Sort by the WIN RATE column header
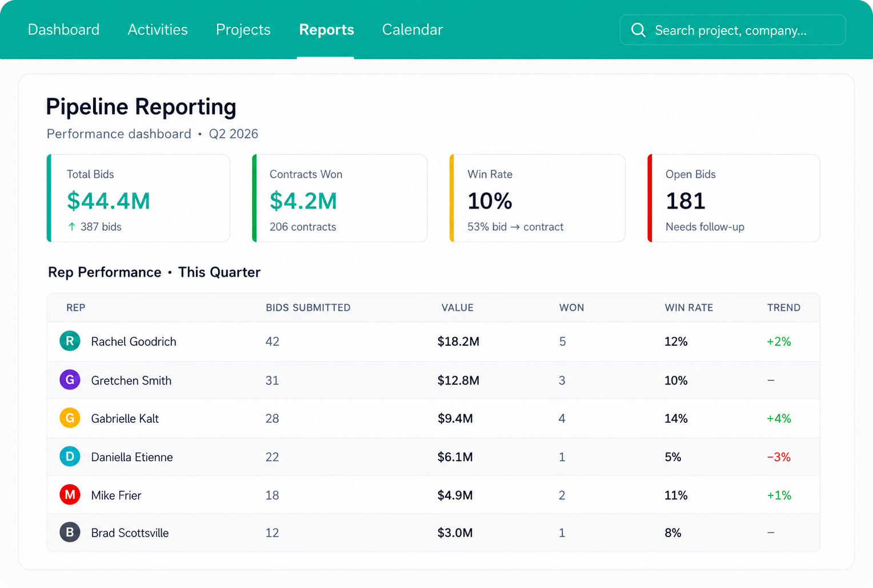 689,307
